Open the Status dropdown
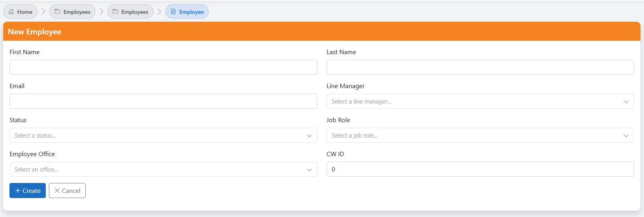 click(x=163, y=135)
